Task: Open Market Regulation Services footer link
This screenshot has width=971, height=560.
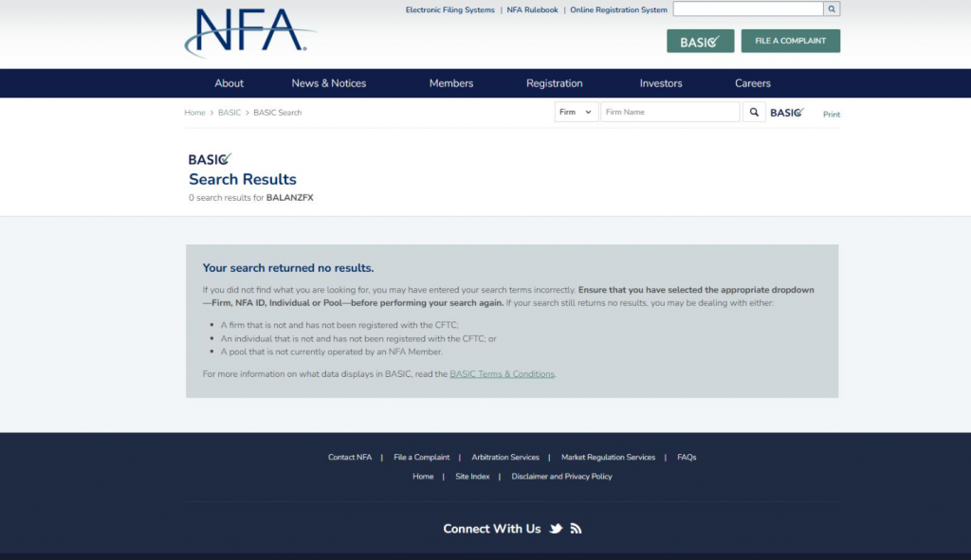Action: [x=608, y=458]
